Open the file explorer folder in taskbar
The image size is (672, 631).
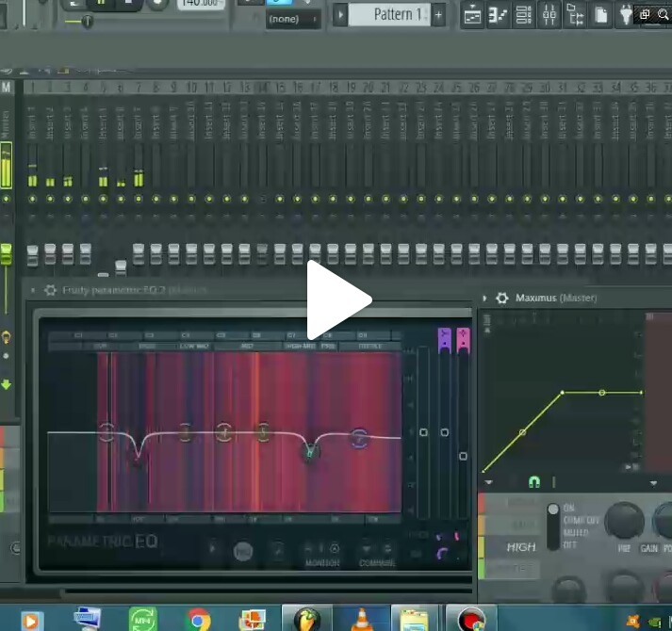pos(414,620)
